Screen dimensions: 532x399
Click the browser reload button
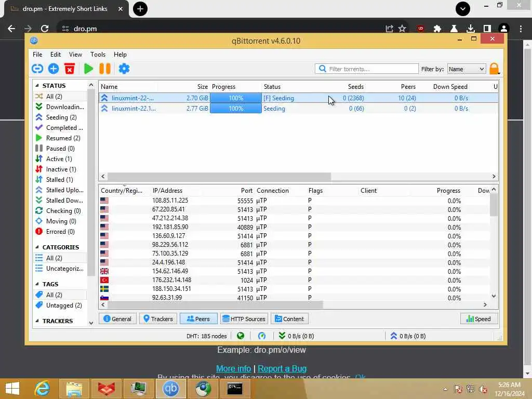coord(45,29)
